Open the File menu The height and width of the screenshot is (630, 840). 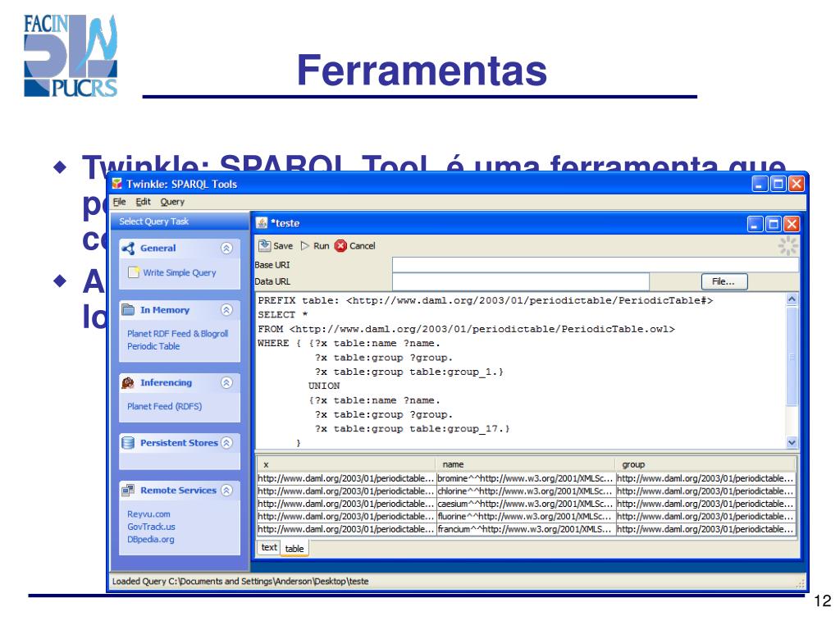coord(120,202)
